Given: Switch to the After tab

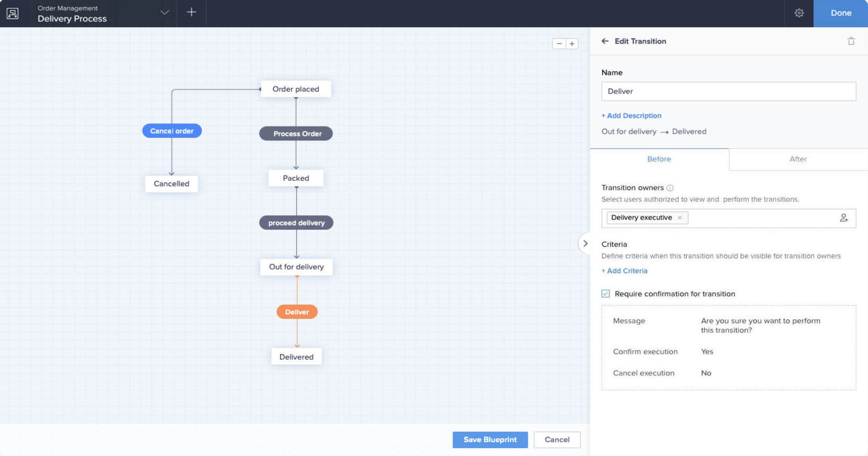Looking at the screenshot, I should click(x=798, y=159).
